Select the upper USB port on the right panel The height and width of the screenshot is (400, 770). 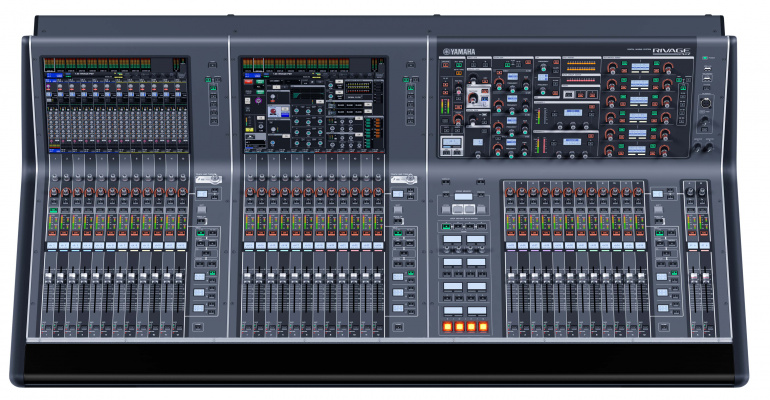(707, 71)
